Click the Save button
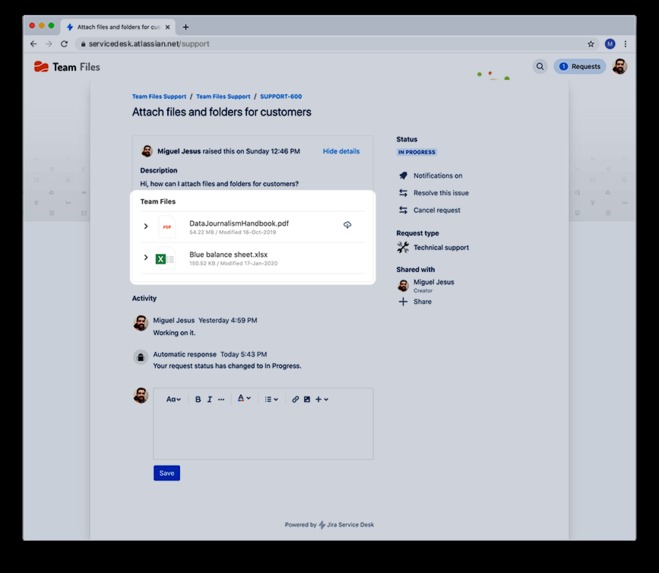The width and height of the screenshot is (659, 573). point(167,473)
